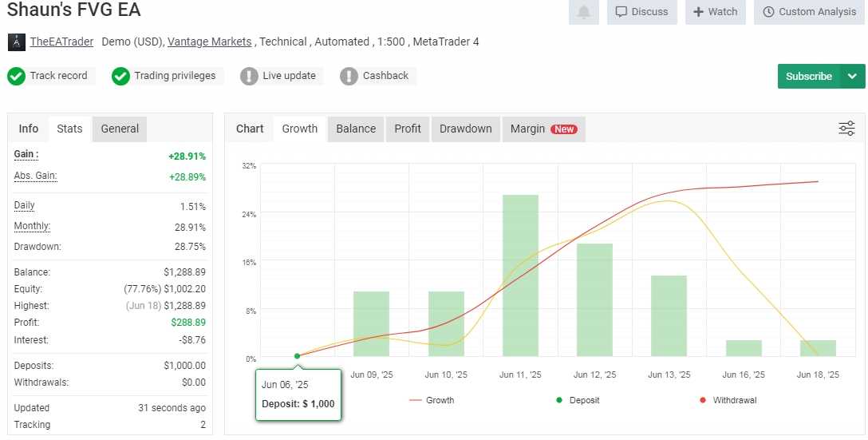Toggle the Growth series in legend

click(432, 400)
